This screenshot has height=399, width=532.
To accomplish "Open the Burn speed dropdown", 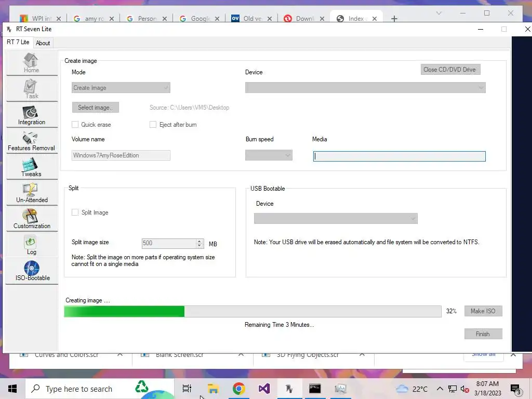I will point(269,155).
